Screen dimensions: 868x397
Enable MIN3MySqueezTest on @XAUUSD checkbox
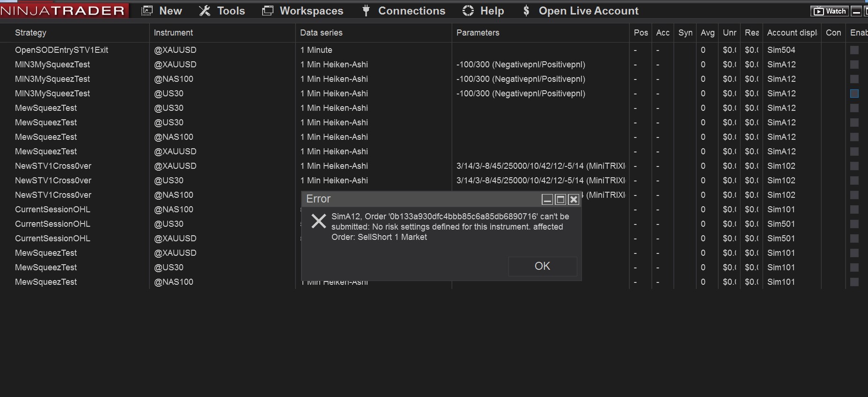coord(854,65)
